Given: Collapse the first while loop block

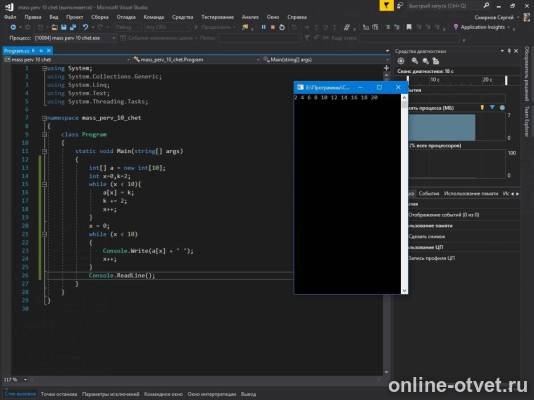Looking at the screenshot, I should [45, 184].
